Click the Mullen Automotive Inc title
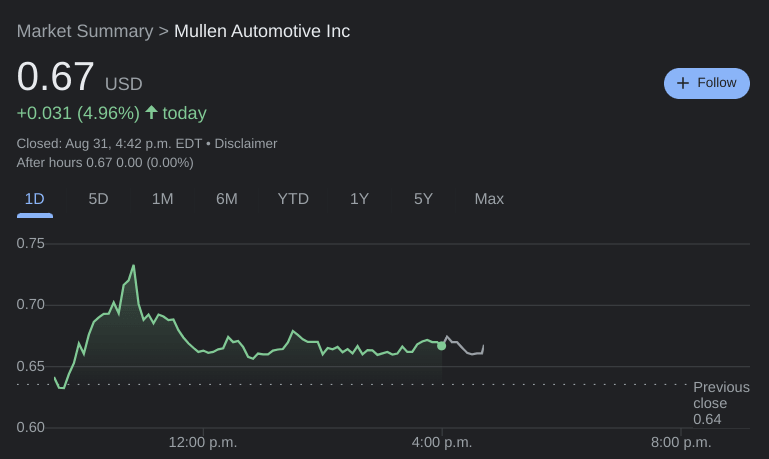 pos(262,31)
